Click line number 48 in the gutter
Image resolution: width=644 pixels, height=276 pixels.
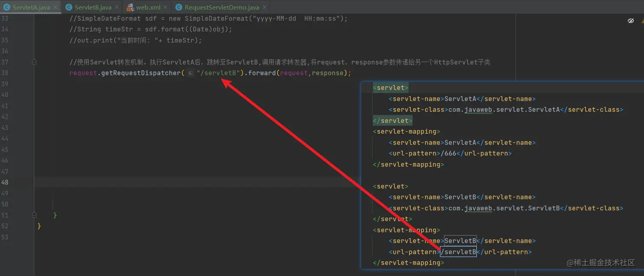(x=5, y=182)
